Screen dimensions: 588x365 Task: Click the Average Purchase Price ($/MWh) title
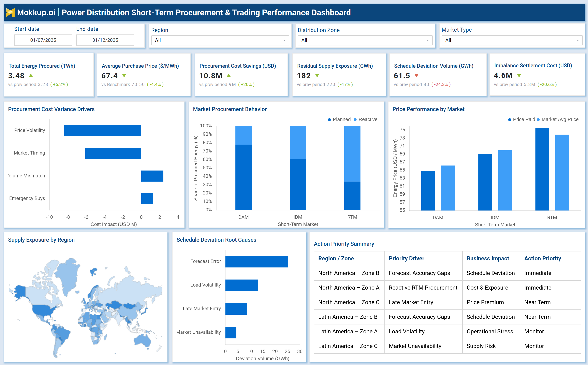click(x=140, y=66)
